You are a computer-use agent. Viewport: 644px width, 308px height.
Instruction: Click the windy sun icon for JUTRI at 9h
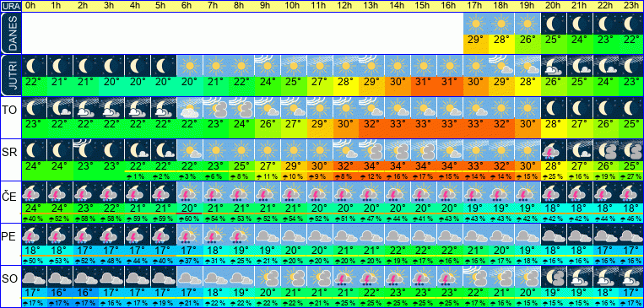click(268, 66)
